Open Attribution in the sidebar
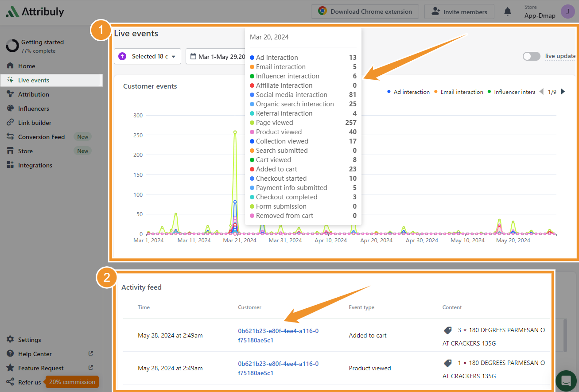Screen dimensions: 579x392 34,94
